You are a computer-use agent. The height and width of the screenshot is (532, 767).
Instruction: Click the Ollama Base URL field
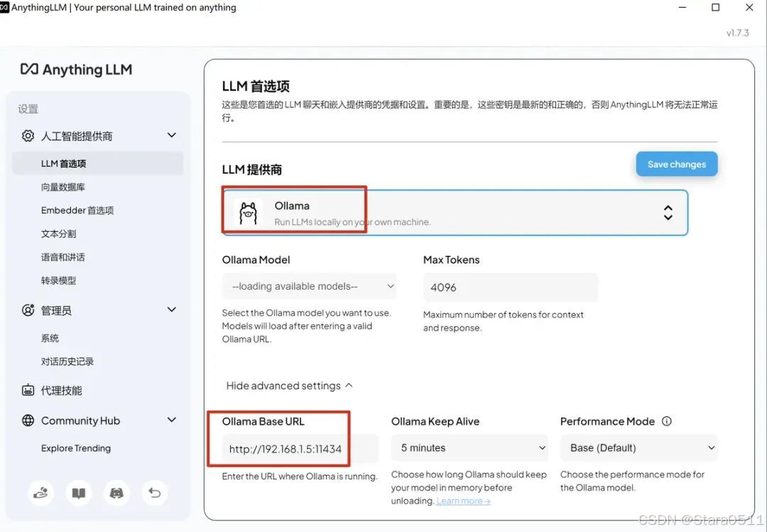pos(300,449)
